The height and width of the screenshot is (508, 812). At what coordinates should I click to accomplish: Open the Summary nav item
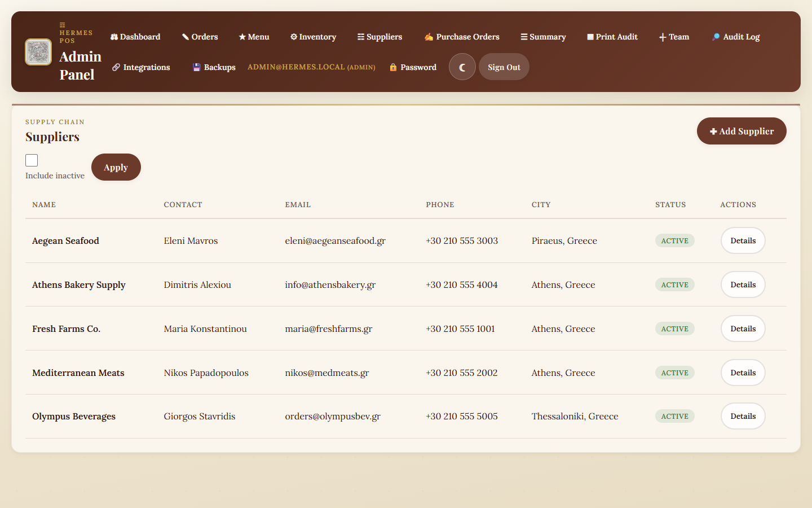pyautogui.click(x=542, y=37)
